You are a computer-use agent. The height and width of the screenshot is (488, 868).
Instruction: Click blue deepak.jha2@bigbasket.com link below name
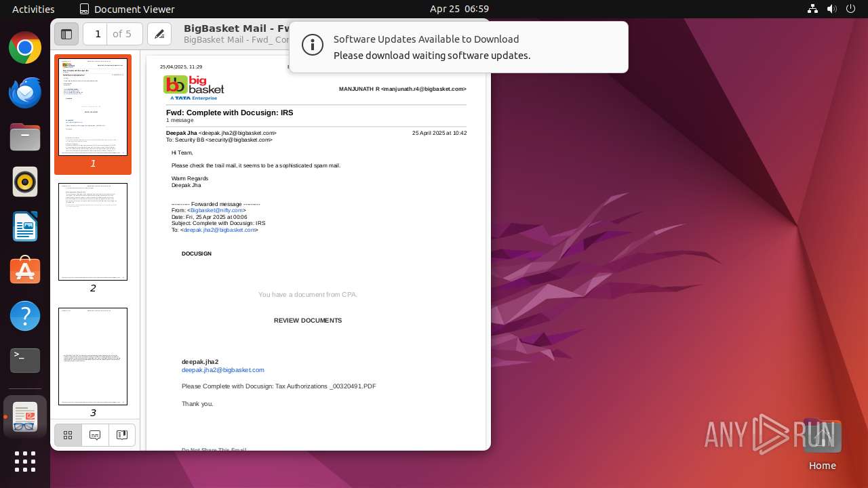pos(222,370)
